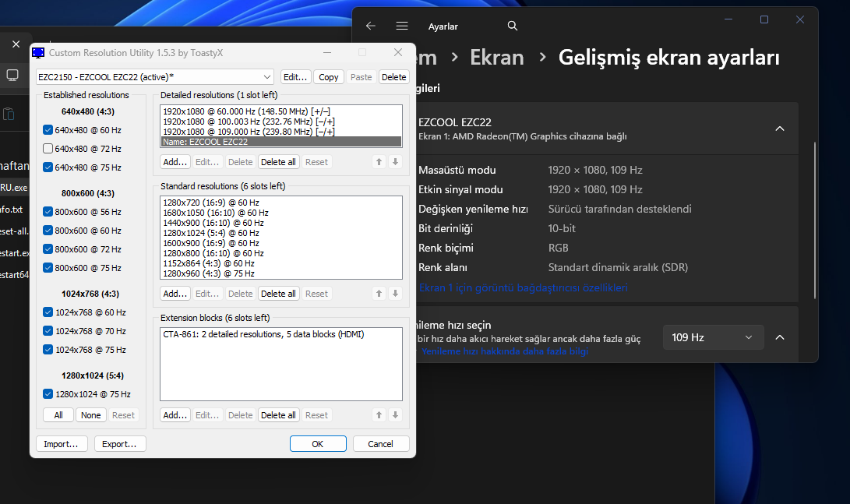The height and width of the screenshot is (504, 850).
Task: Collapse the refresh rate section chevron
Action: (x=780, y=337)
